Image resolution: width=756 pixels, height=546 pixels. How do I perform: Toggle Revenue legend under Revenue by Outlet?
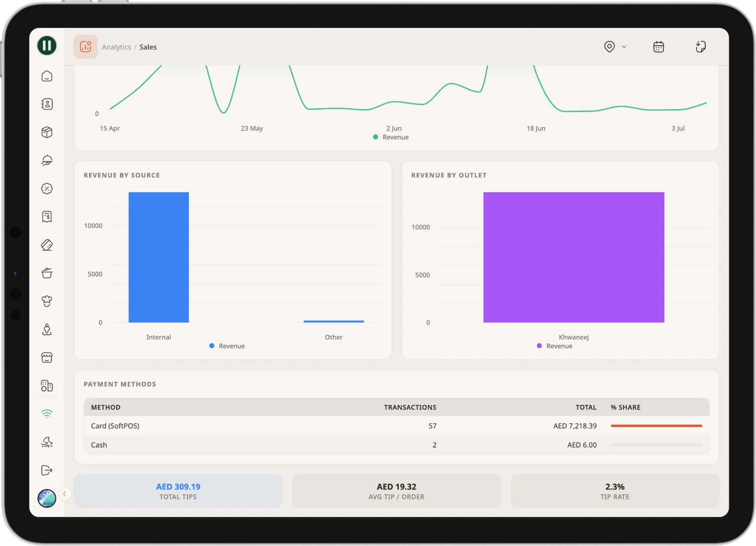pos(555,346)
